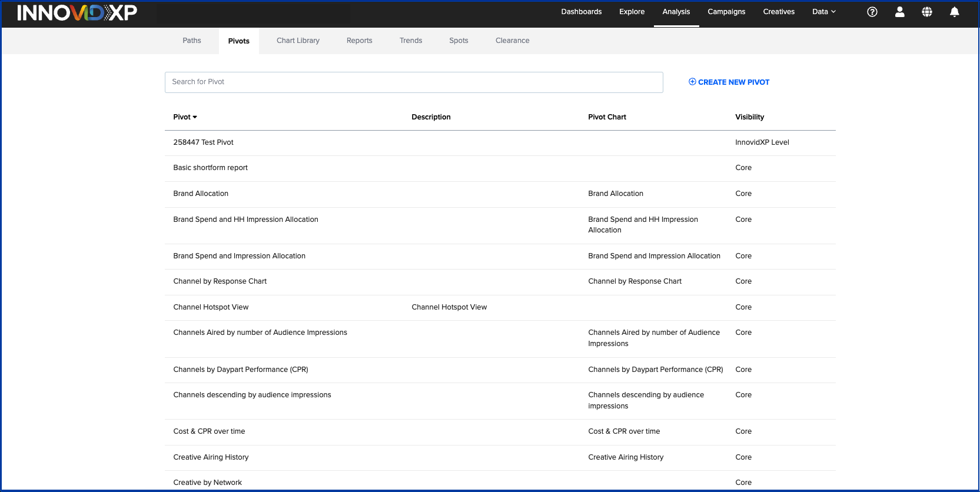Image resolution: width=980 pixels, height=492 pixels.
Task: Open Channel by Response Chart pivot name
Action: point(220,281)
